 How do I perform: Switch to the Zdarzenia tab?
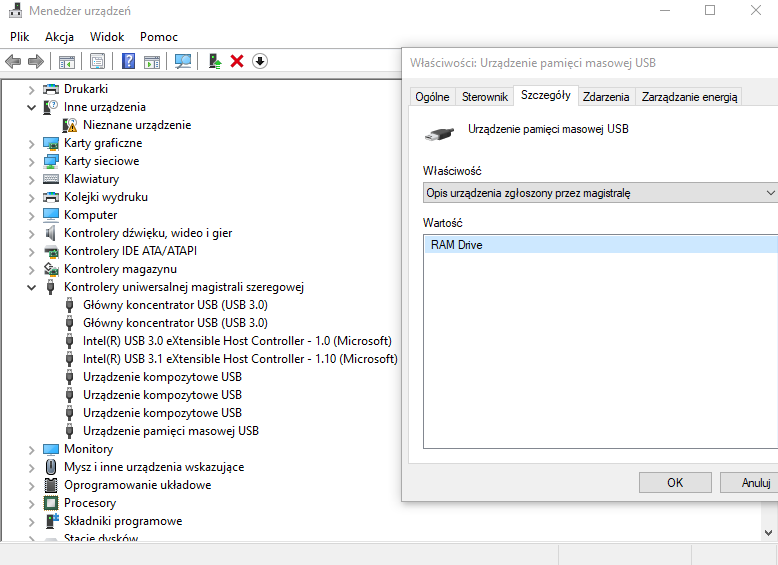coord(606,97)
